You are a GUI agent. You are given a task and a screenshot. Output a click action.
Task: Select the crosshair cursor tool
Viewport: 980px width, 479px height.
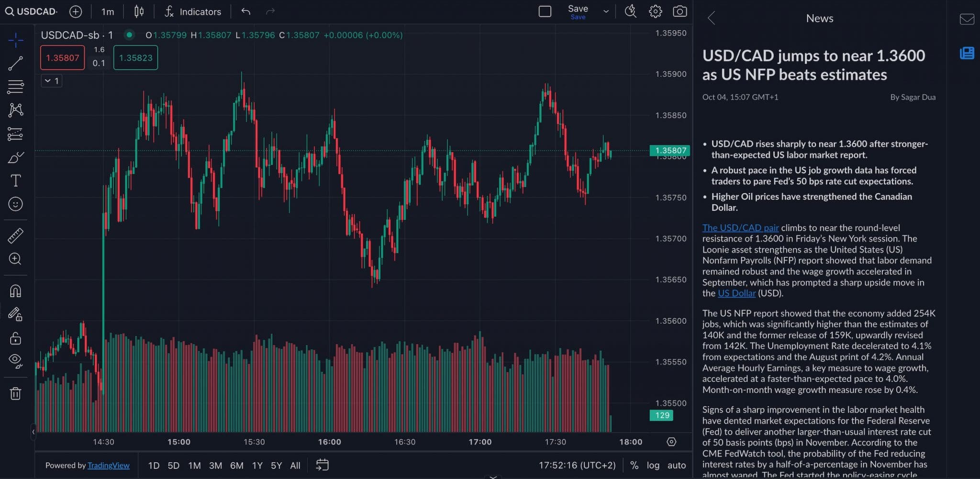(16, 40)
